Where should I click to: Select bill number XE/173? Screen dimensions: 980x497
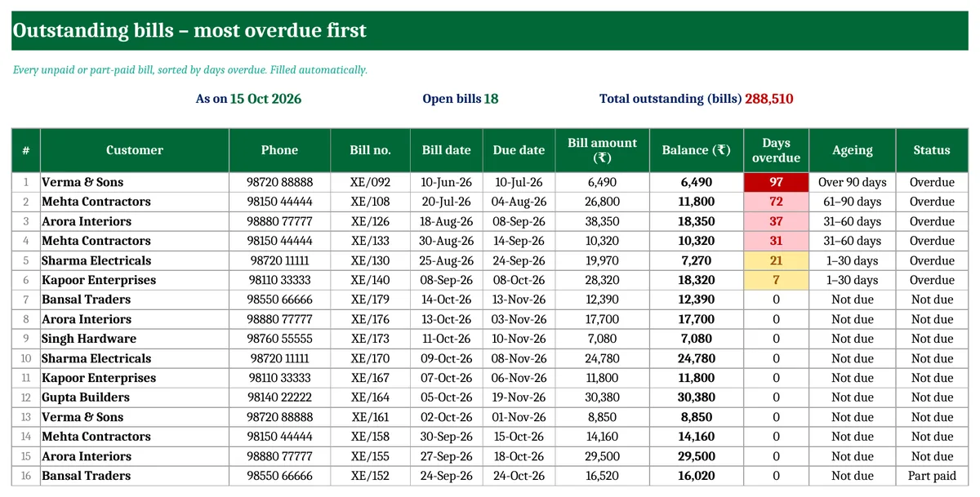pyautogui.click(x=371, y=339)
